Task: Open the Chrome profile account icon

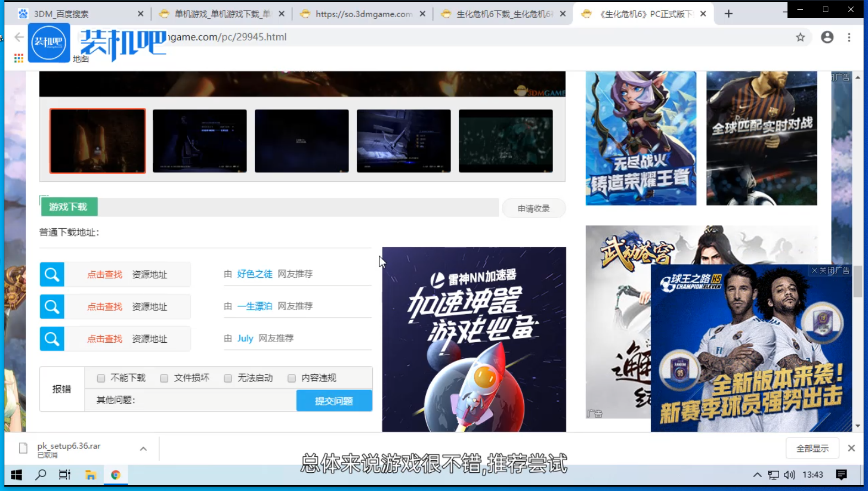Action: tap(827, 37)
